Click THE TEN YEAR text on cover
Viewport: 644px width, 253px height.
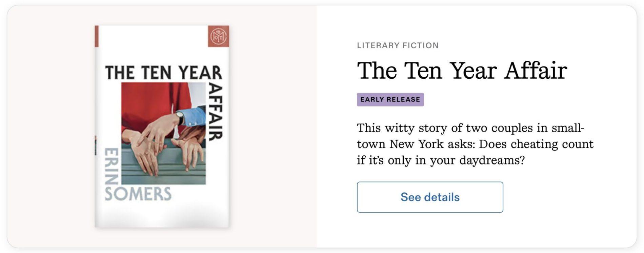point(163,73)
